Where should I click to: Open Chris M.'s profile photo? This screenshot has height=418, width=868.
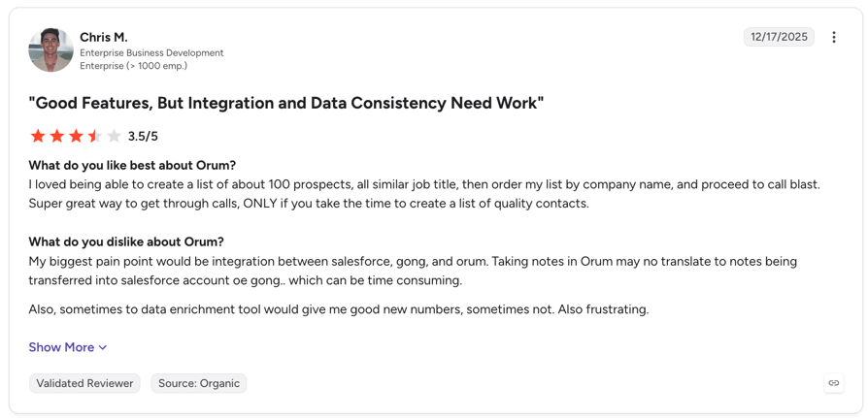50,49
